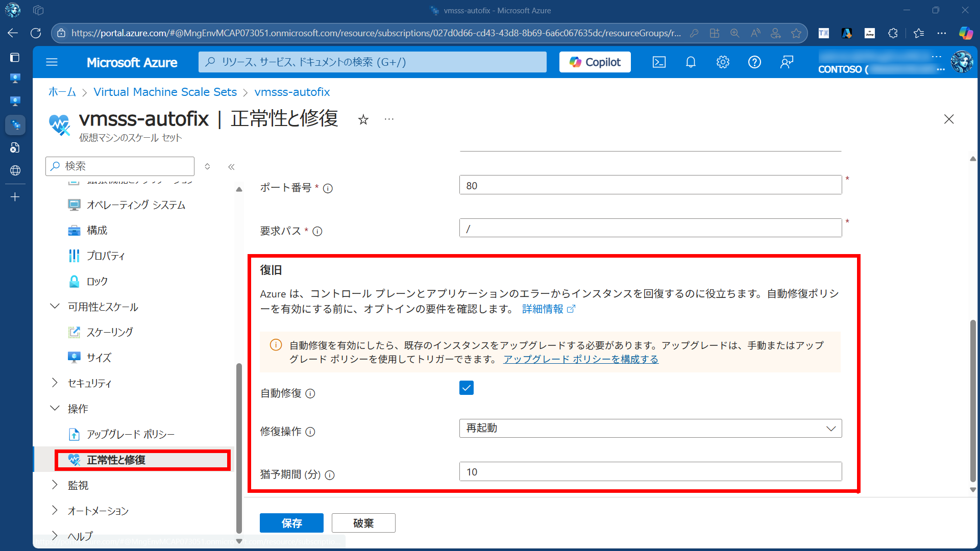Open Azure Cloud Shell icon

coord(659,62)
